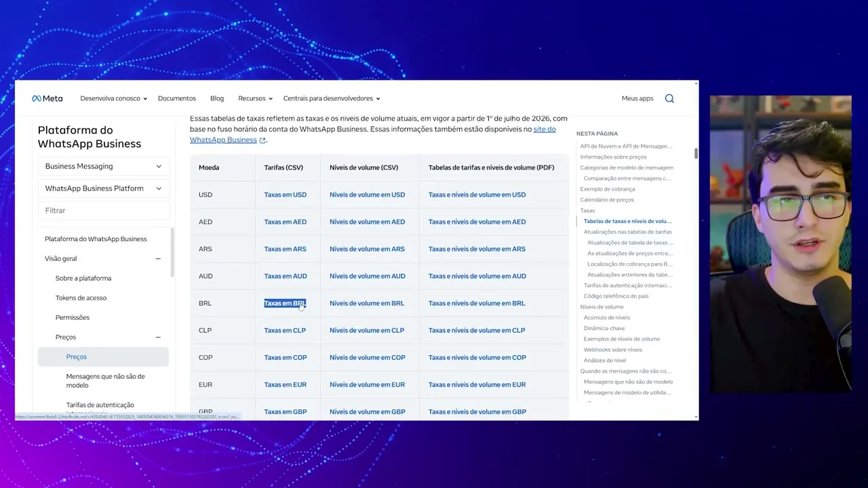
Task: Download Taxas em AUD CSV
Action: 285,276
